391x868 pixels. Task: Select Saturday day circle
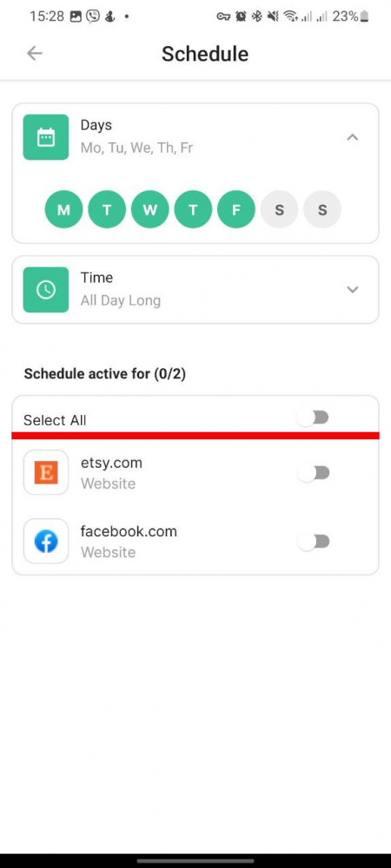pos(279,209)
